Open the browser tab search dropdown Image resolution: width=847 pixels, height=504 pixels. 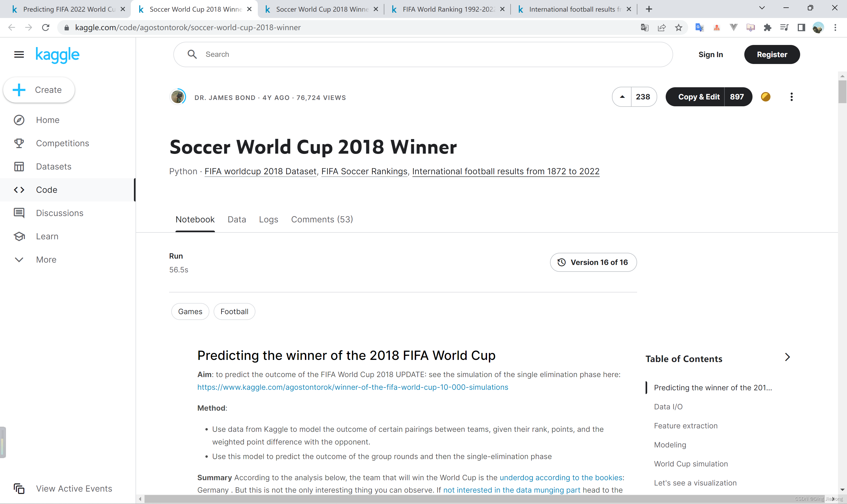(762, 8)
